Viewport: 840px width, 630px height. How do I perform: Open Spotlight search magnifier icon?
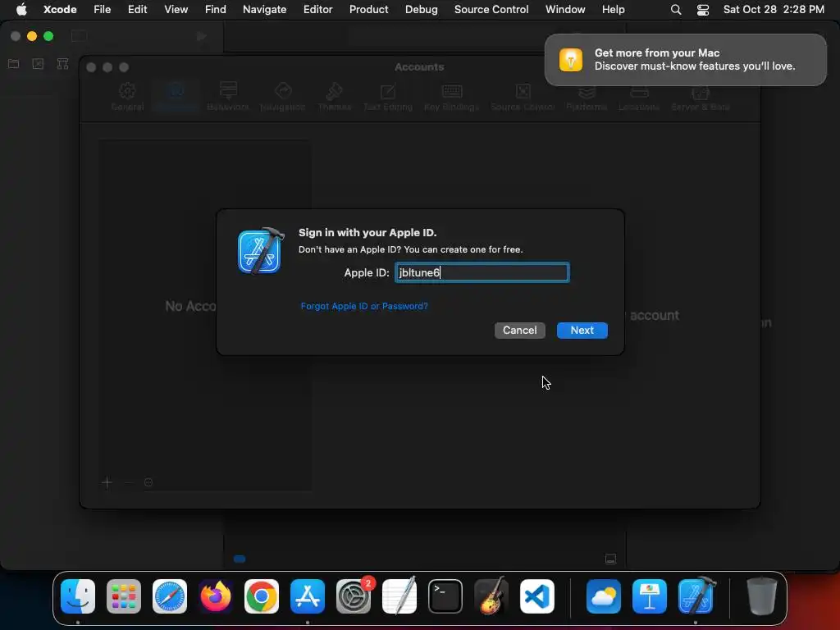tap(676, 10)
